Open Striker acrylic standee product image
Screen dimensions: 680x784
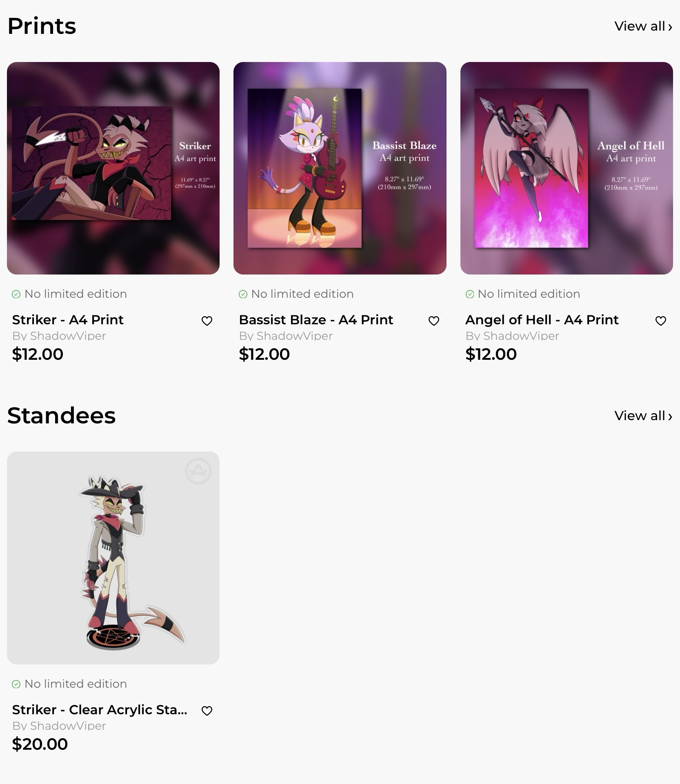click(113, 558)
